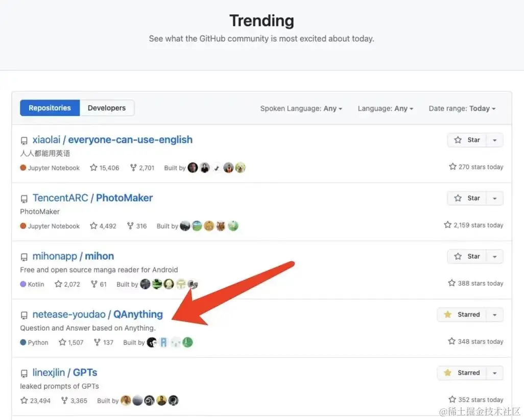
Task: Open the mihonapp / mihon repository
Action: pos(73,256)
